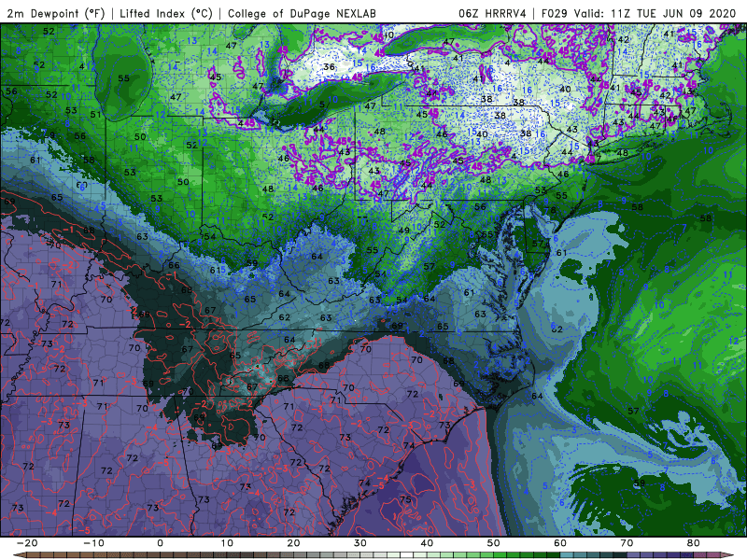
Task: Click the '60' colorbar scale label
Action: pyautogui.click(x=560, y=543)
